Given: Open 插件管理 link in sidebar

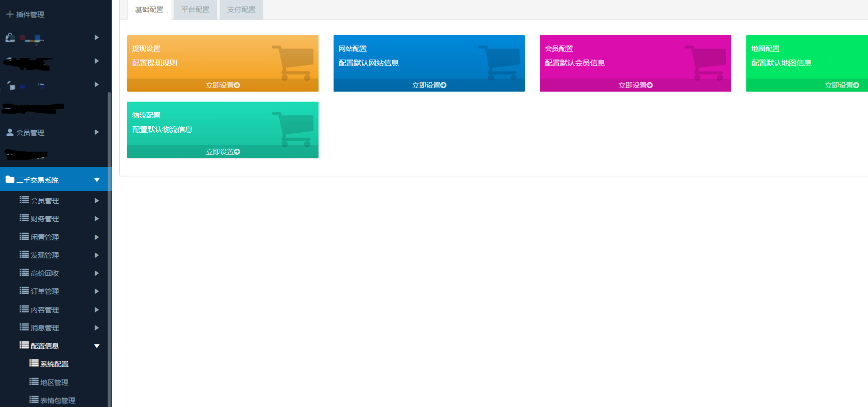Looking at the screenshot, I should tap(30, 15).
